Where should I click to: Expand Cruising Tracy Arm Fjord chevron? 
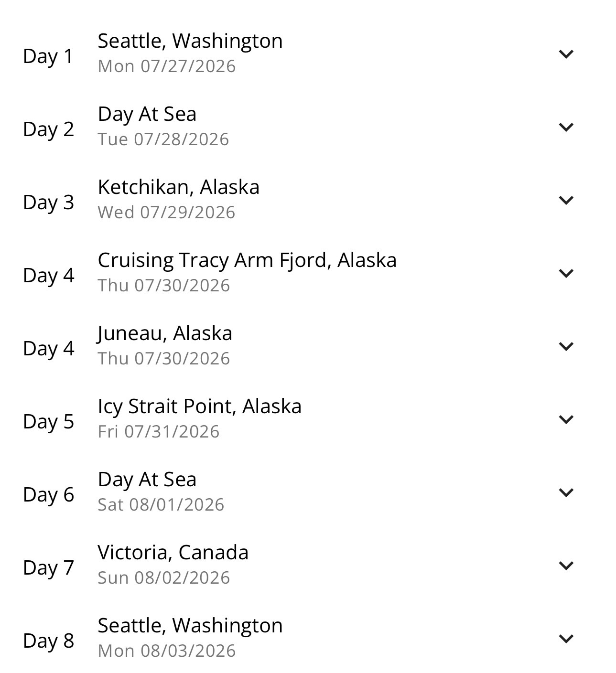(566, 273)
